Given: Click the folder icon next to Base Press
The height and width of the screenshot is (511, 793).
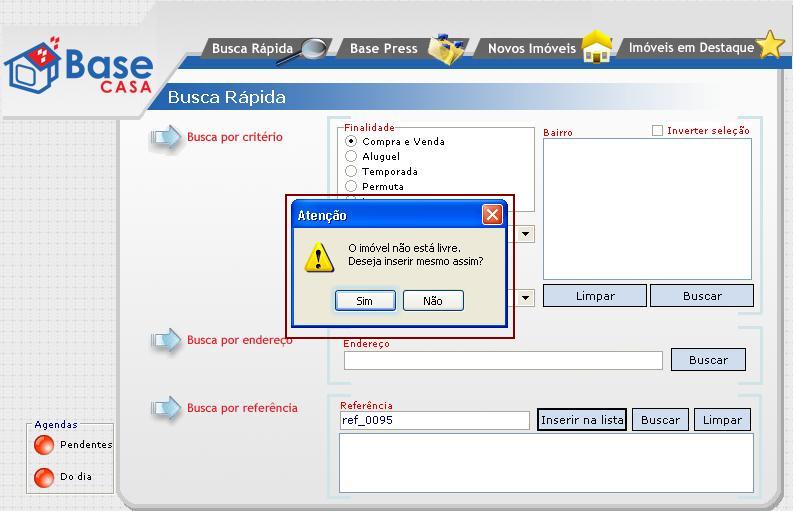Looking at the screenshot, I should [446, 49].
